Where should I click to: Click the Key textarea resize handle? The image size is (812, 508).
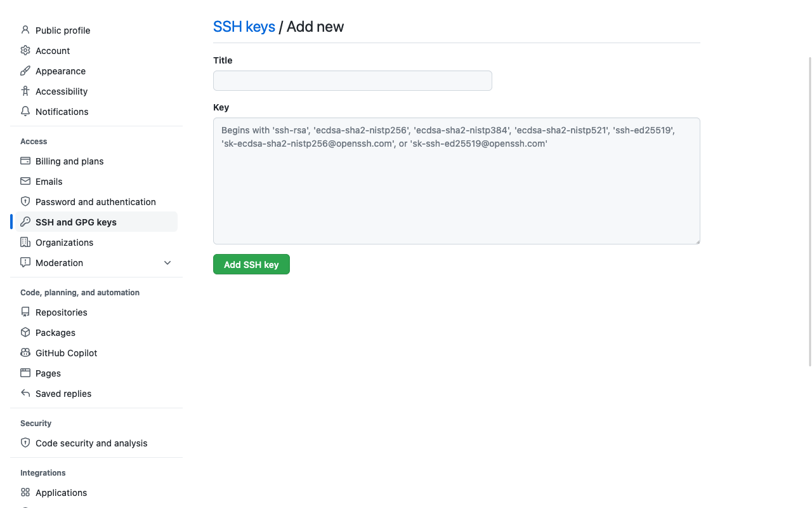[697, 241]
